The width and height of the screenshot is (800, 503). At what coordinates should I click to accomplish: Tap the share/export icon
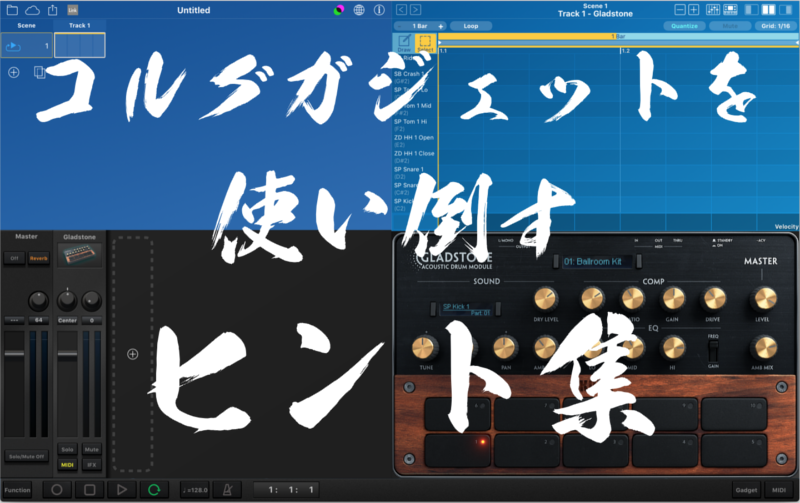point(53,10)
